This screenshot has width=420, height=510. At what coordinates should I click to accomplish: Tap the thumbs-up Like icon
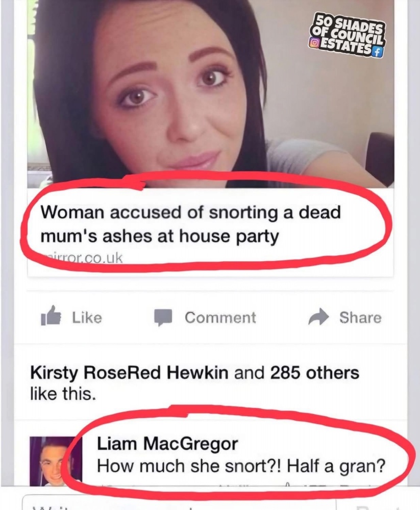(51, 315)
